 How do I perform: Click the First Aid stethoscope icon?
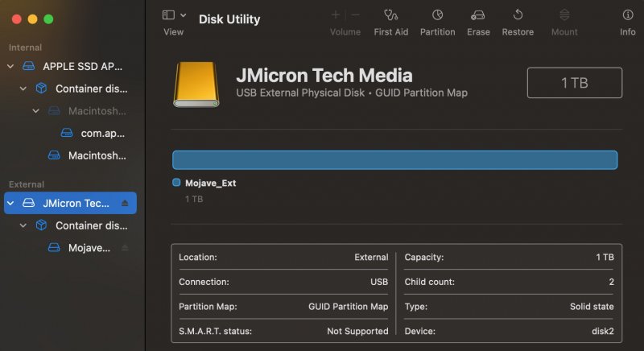(x=391, y=15)
